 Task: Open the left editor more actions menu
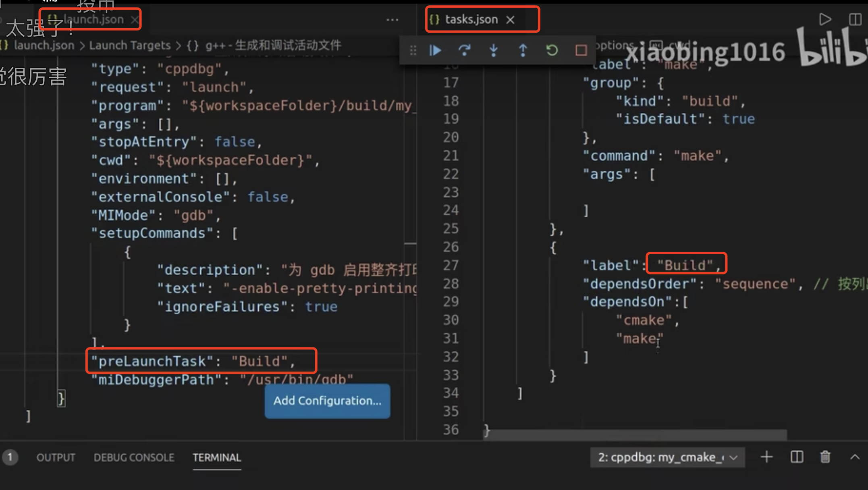[392, 20]
